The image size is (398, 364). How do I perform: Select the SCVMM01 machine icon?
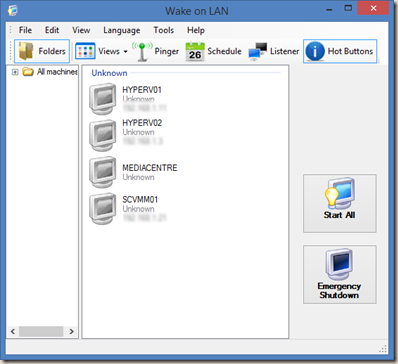(x=103, y=209)
